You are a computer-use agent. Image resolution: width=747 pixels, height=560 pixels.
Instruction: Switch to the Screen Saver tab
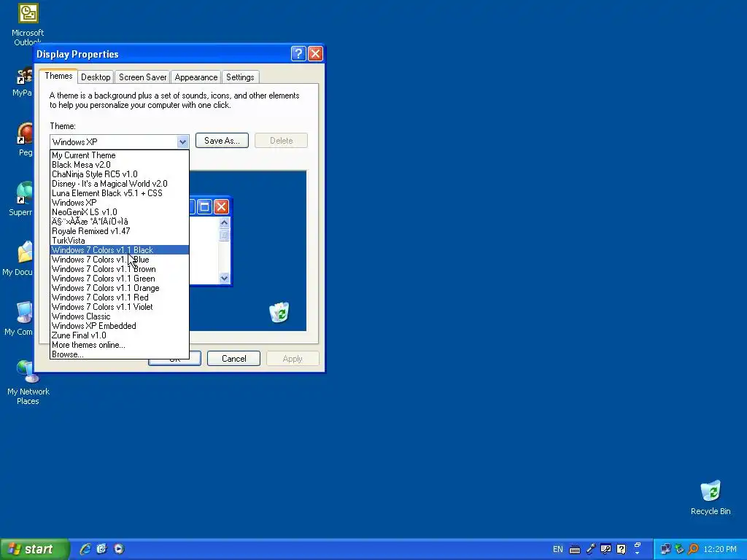pyautogui.click(x=142, y=77)
